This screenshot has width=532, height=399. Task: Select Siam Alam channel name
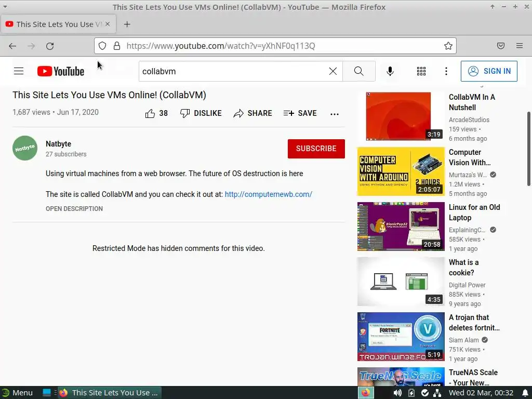(x=463, y=340)
